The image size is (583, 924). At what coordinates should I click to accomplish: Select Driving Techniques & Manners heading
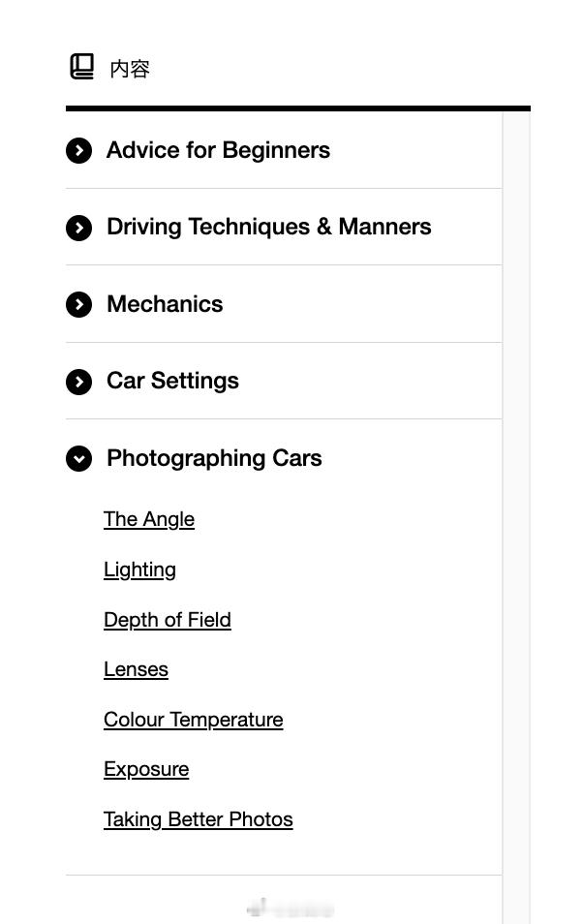coord(269,227)
